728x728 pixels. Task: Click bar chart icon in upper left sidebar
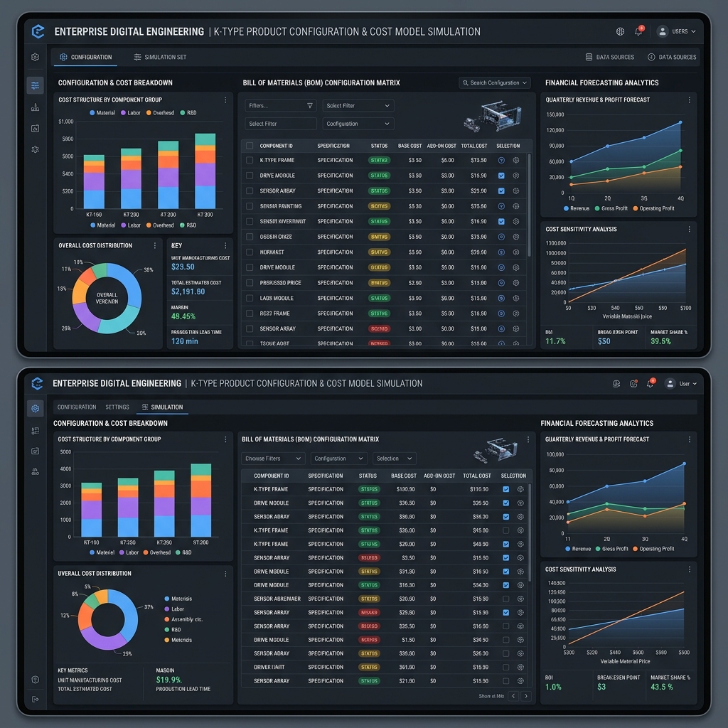click(x=36, y=107)
